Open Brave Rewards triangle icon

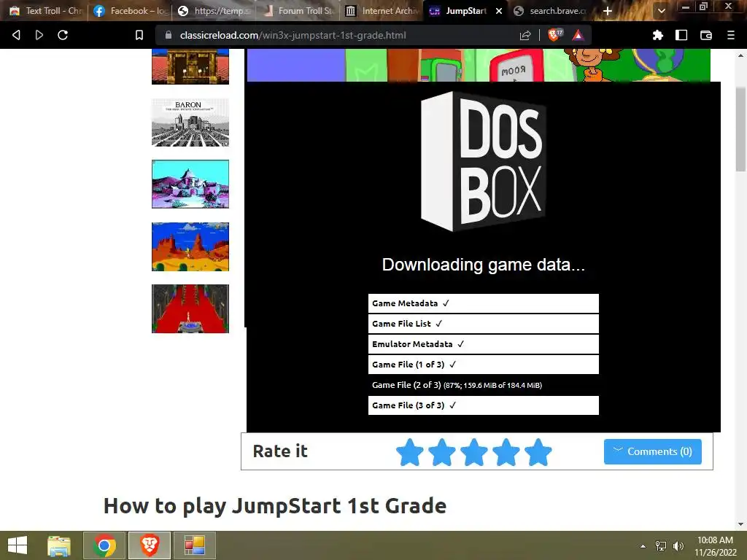click(x=578, y=35)
